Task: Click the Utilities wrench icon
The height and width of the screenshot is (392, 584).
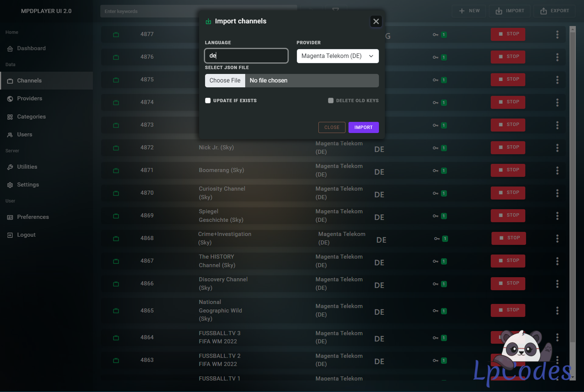Action: [10, 167]
